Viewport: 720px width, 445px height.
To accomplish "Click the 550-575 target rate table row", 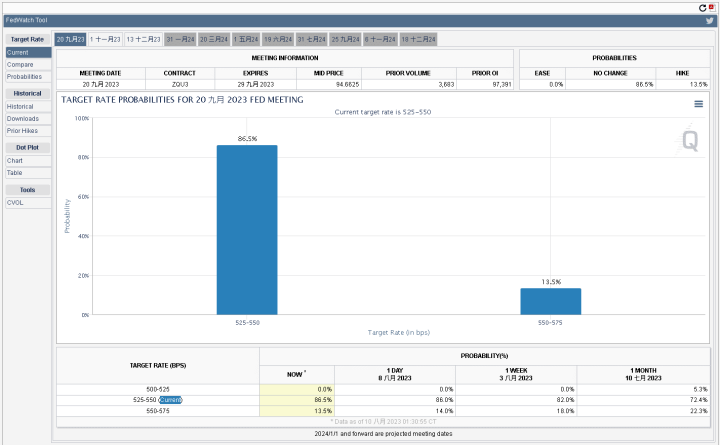I will pyautogui.click(x=383, y=411).
